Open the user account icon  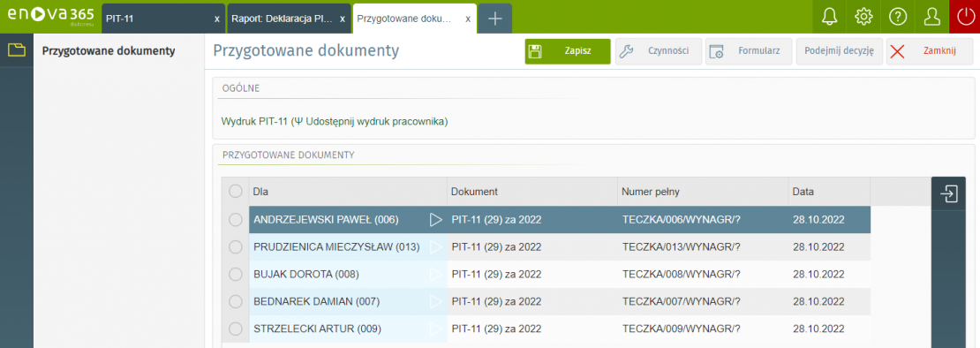(x=931, y=17)
